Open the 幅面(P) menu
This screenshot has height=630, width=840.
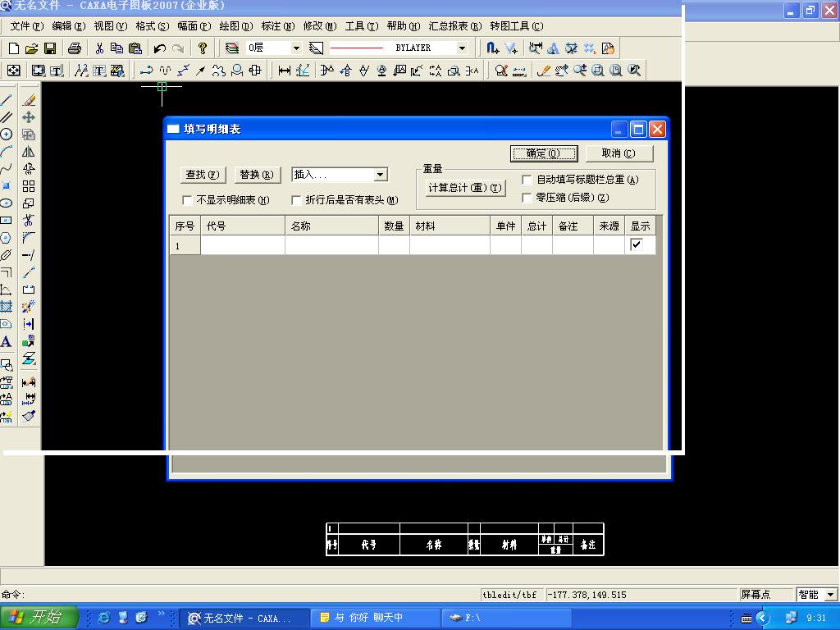(x=194, y=26)
